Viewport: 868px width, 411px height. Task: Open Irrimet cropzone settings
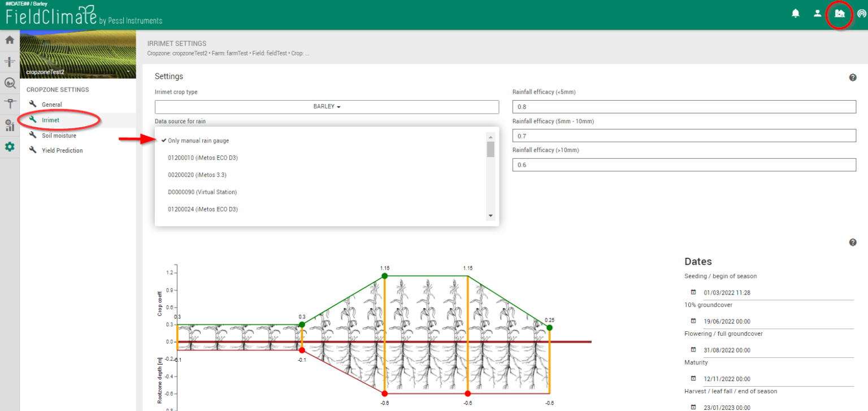pos(50,120)
